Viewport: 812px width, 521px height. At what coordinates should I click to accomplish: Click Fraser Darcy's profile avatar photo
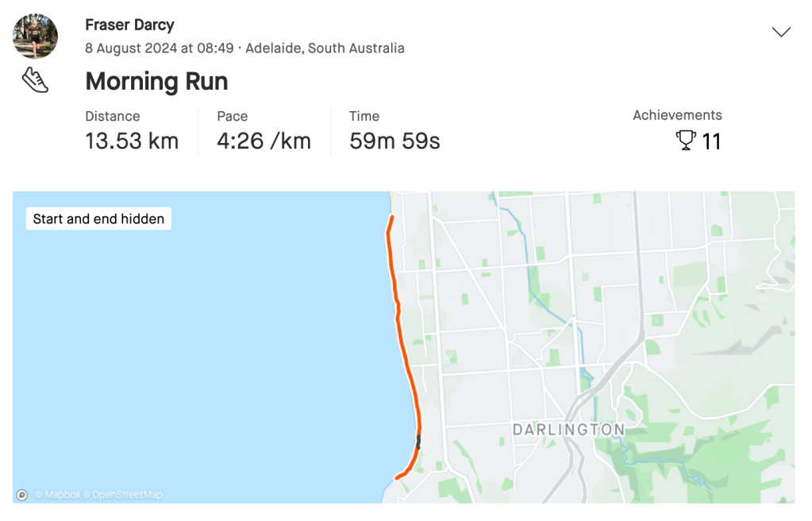tap(35, 36)
